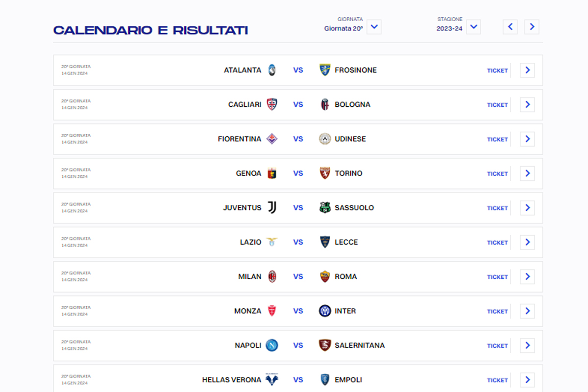Click TICKET link for Genoa vs Torino
The height and width of the screenshot is (392, 588).
[x=497, y=174]
